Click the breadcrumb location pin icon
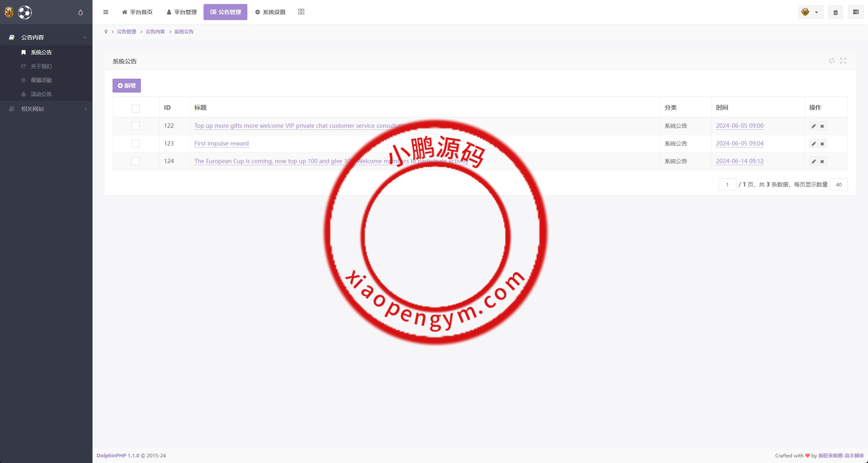868x463 pixels. (106, 31)
